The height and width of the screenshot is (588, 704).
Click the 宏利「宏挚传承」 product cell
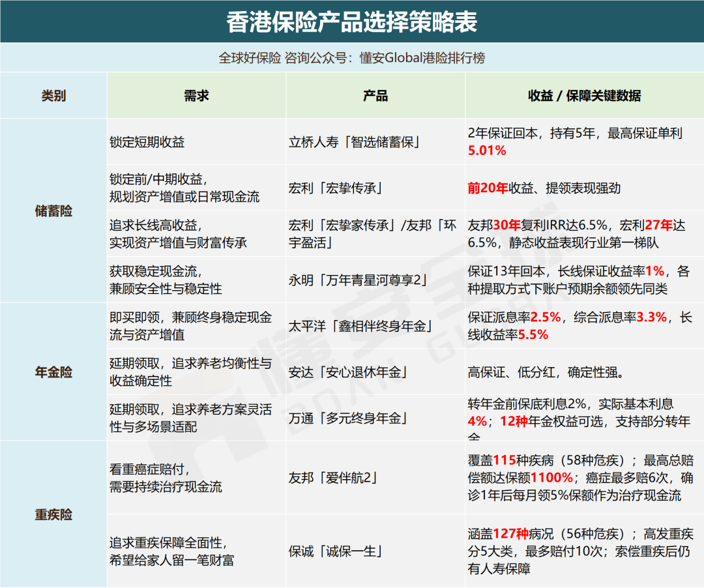point(335,188)
